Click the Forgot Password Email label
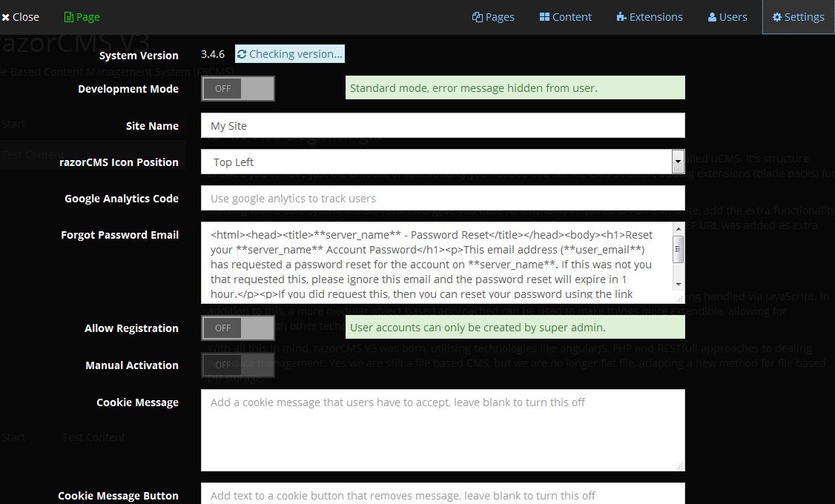Screen dimensions: 835x504 pyautogui.click(x=120, y=235)
